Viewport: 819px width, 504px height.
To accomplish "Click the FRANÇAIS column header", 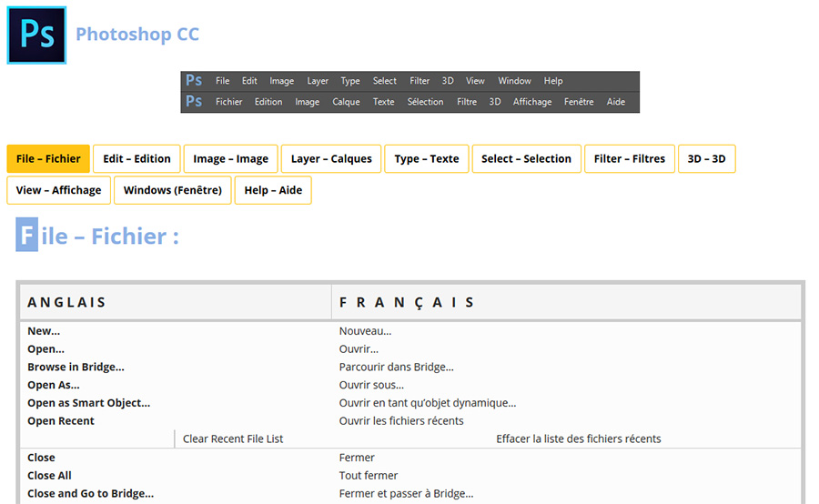I will tap(407, 302).
